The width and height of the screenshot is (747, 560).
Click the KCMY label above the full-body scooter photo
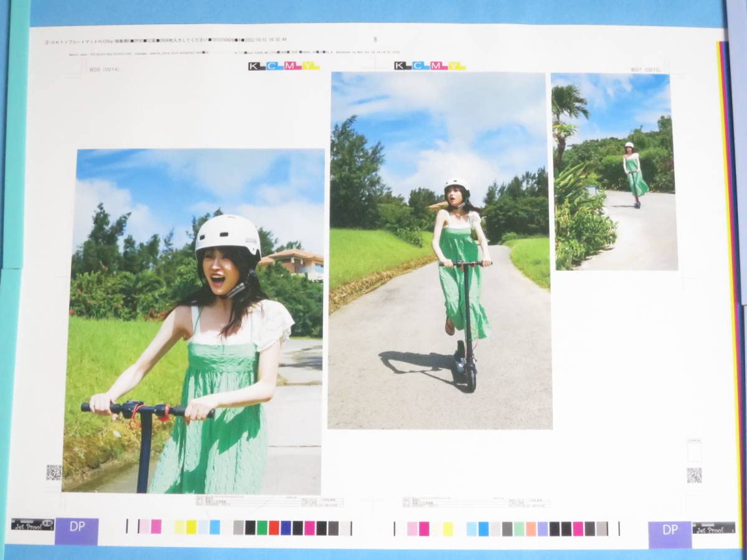coord(430,65)
